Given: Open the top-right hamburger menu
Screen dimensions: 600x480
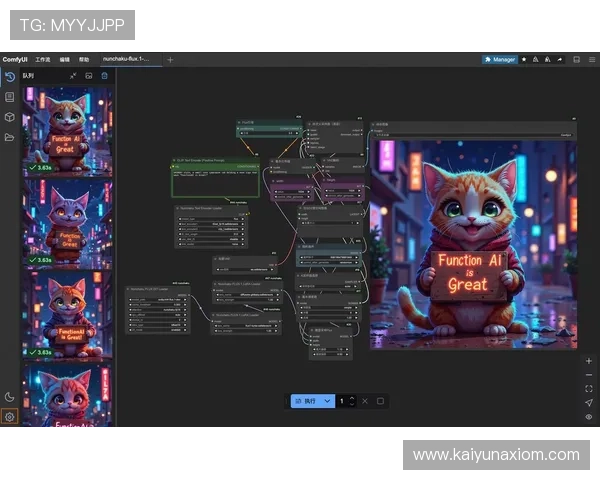Looking at the screenshot, I should tap(590, 59).
